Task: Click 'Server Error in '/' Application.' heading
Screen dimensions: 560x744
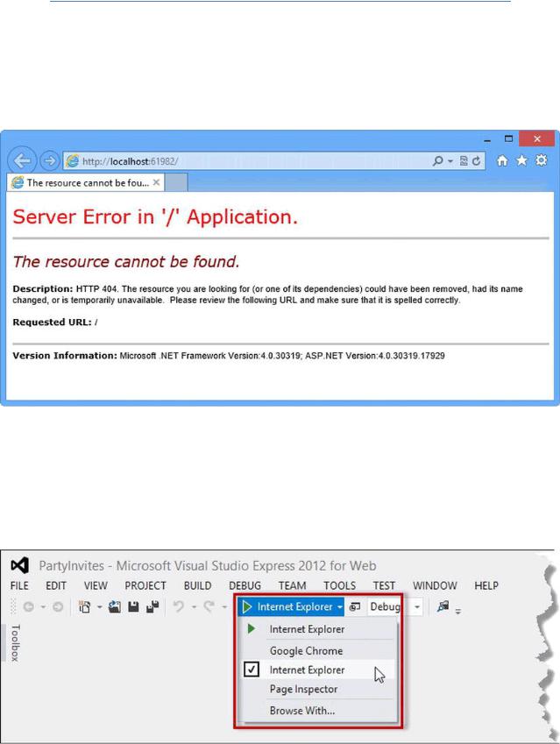Action: click(155, 216)
